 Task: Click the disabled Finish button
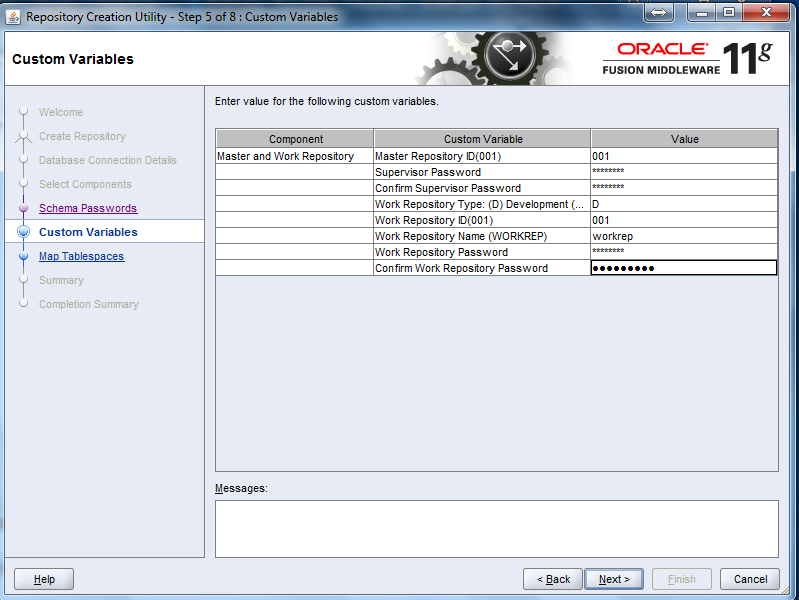pyautogui.click(x=681, y=579)
